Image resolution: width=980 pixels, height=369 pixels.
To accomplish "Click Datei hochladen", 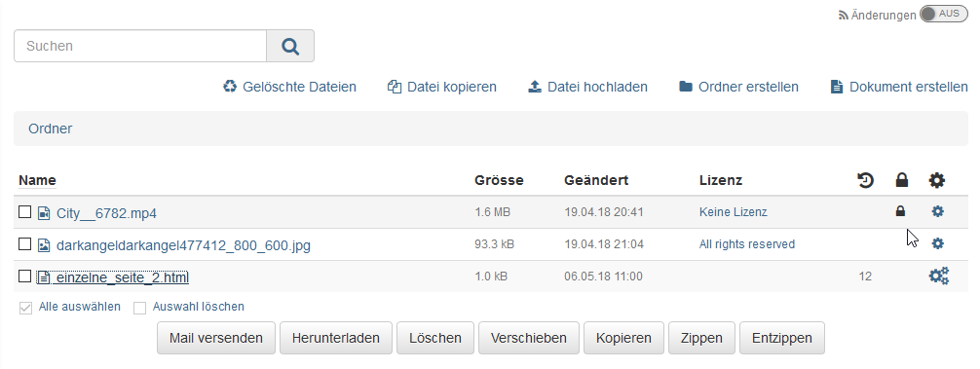I will click(597, 87).
